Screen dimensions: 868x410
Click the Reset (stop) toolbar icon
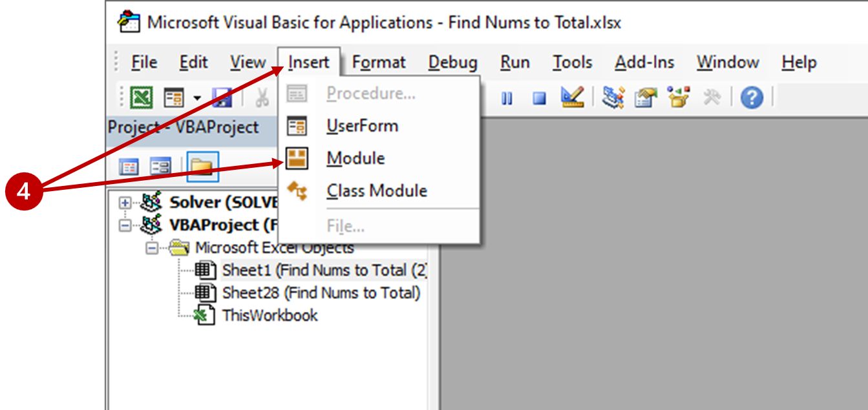click(x=539, y=98)
